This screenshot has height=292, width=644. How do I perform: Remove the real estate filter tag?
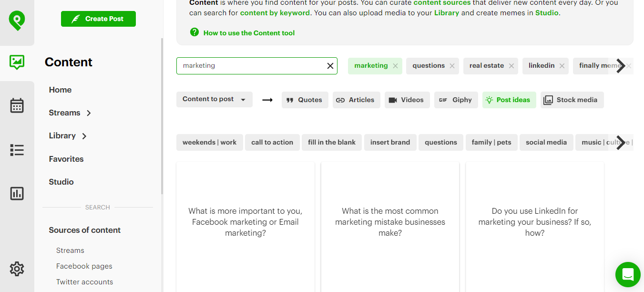[511, 65]
